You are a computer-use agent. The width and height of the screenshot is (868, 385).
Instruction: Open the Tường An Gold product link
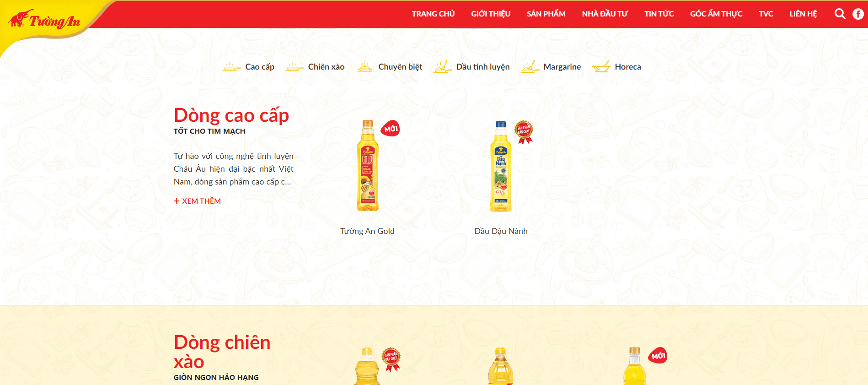[367, 231]
